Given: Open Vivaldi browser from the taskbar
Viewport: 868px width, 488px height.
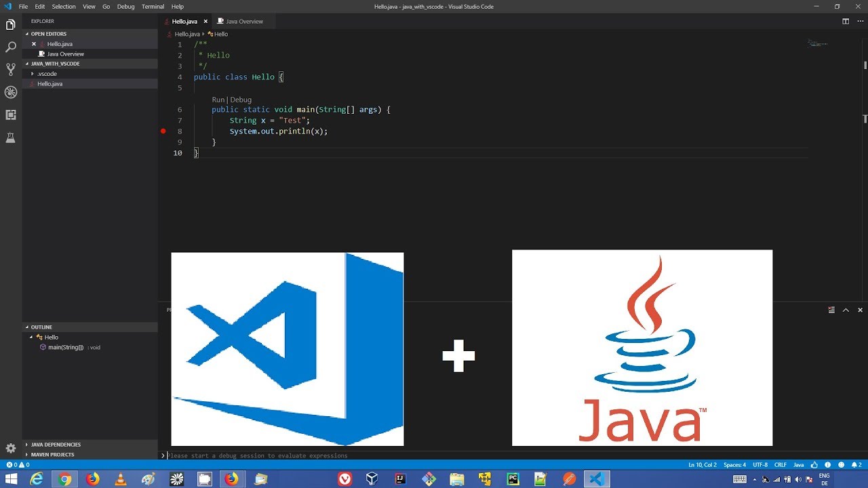Looking at the screenshot, I should point(344,479).
